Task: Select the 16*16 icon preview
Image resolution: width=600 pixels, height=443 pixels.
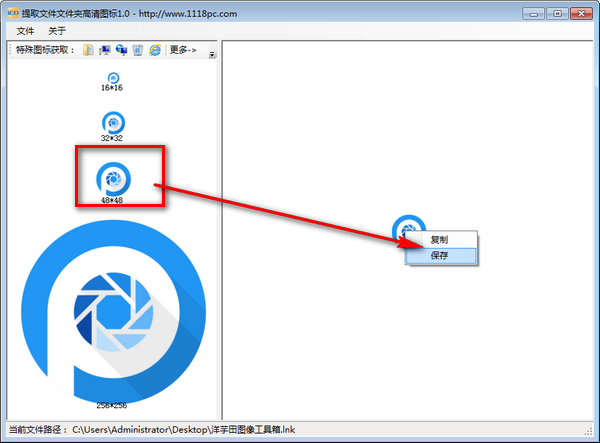Action: tap(112, 78)
